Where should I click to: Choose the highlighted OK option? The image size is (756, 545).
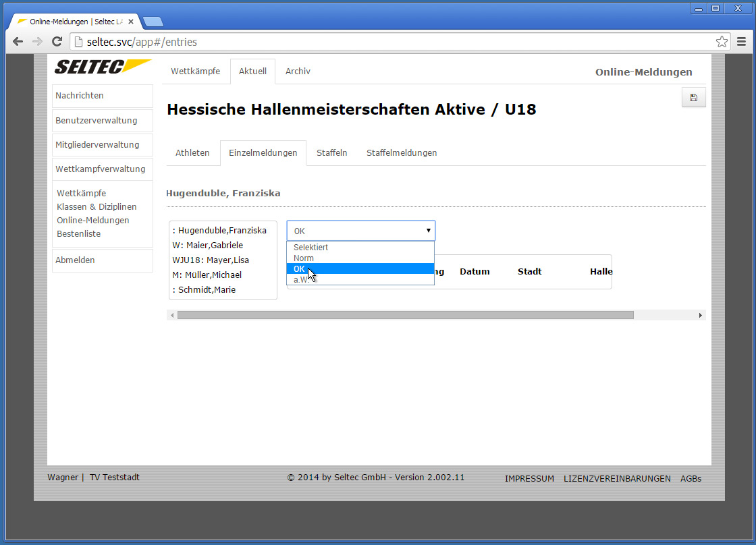pos(360,269)
